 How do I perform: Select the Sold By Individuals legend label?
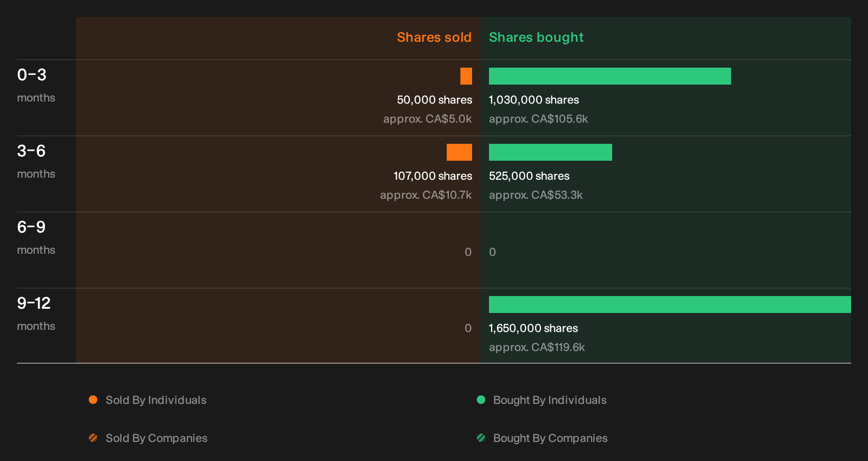click(156, 400)
